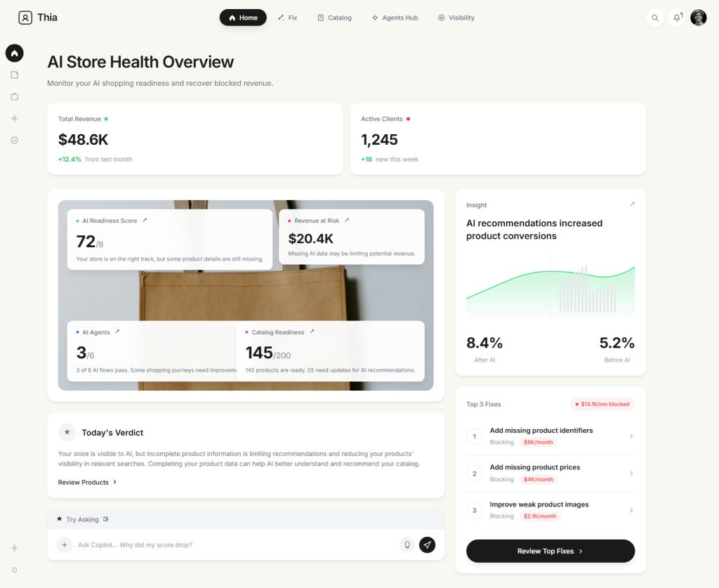Send the Copilot message arrow button
The width and height of the screenshot is (719, 588).
tap(428, 545)
